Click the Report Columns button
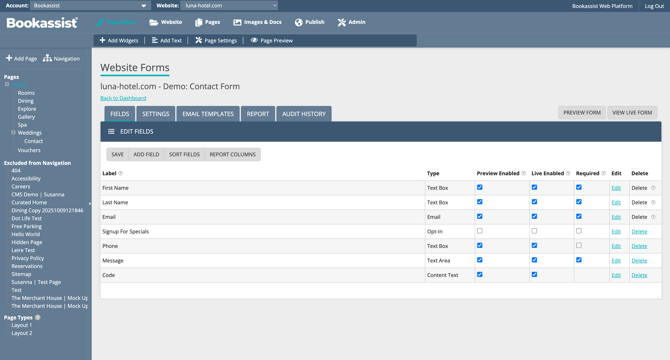 coord(232,155)
